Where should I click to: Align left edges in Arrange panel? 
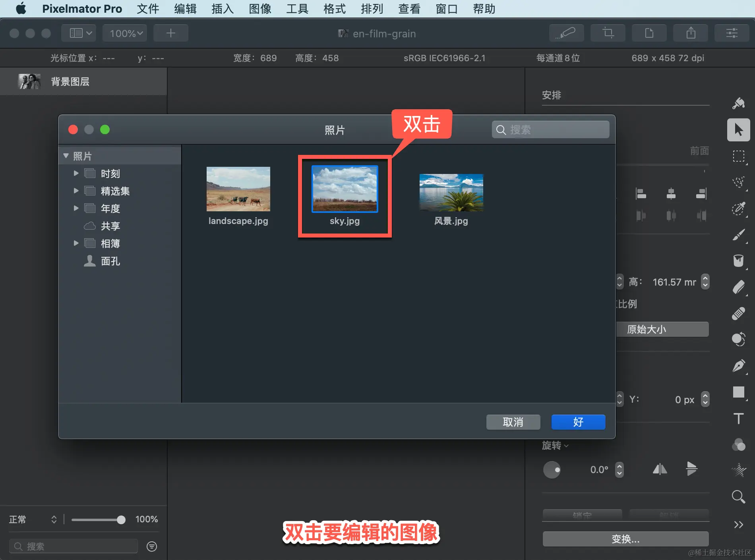point(641,194)
